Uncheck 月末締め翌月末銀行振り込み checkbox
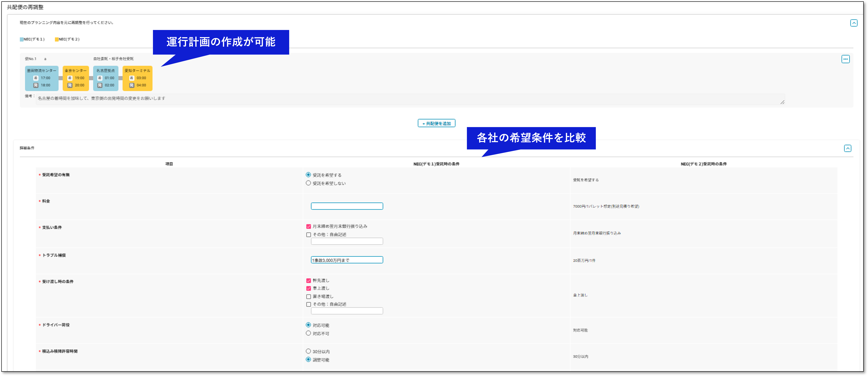The width and height of the screenshot is (868, 376). coord(308,226)
